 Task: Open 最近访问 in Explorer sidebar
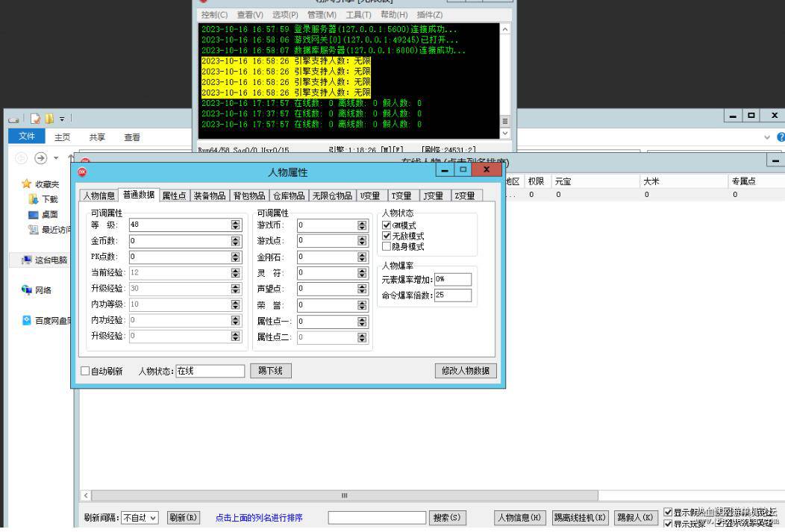[x=49, y=230]
